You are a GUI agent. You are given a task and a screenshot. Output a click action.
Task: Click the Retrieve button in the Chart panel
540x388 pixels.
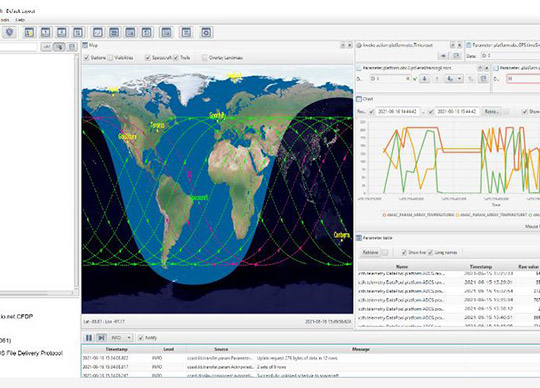[491, 112]
